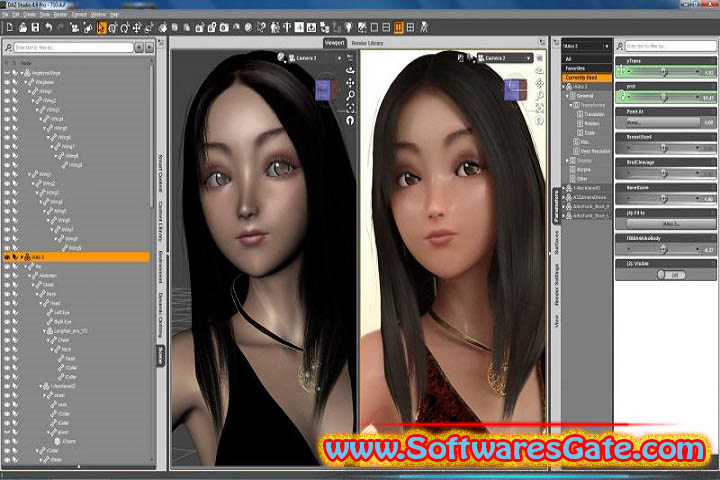Image resolution: width=720 pixels, height=480 pixels.
Task: Open the Camera 2 dropdown in right viewport
Action: coord(504,58)
